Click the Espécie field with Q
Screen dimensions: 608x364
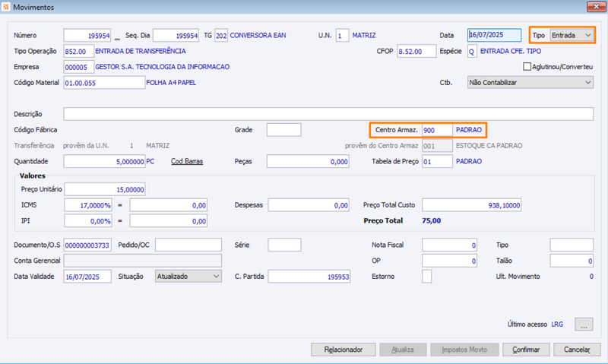[472, 51]
